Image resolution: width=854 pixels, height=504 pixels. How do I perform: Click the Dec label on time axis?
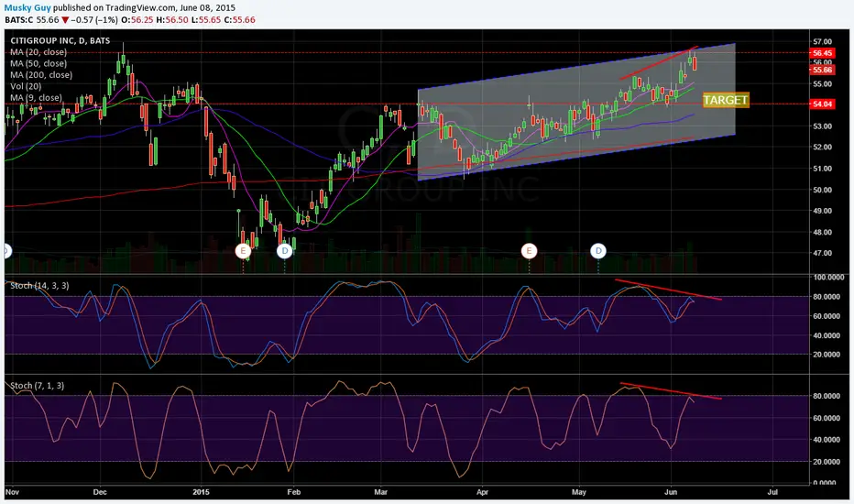[100, 492]
